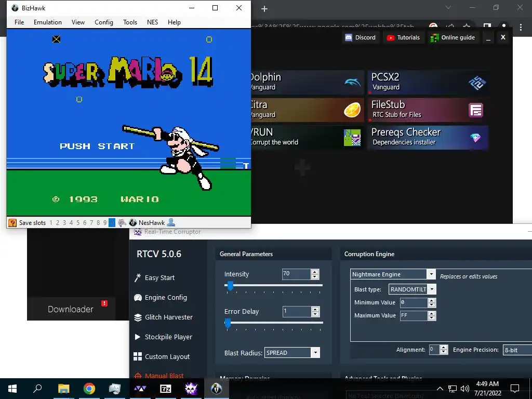The height and width of the screenshot is (399, 532).
Task: Increase Minimum Value with up spinner
Action: pos(432,300)
